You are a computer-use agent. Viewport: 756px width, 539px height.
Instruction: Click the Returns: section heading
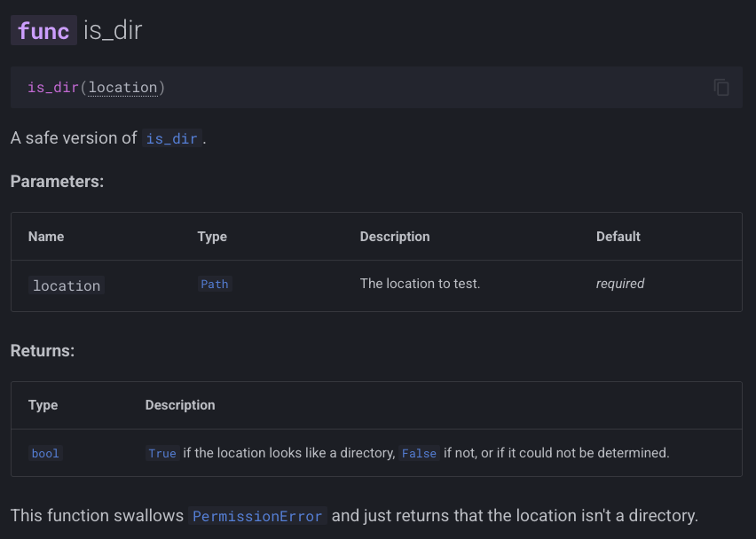click(43, 351)
